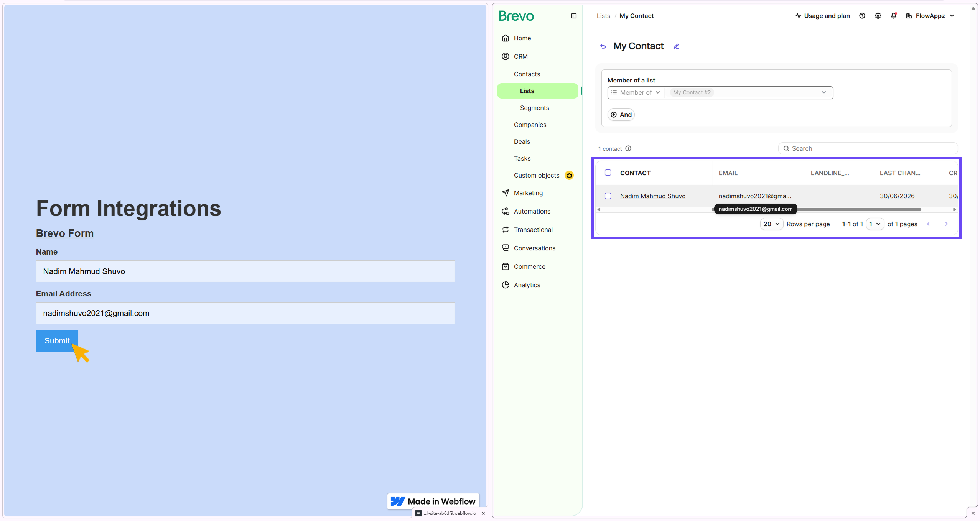This screenshot has height=521, width=980.
Task: Click the pencil icon to rename My Contact
Action: 676,46
